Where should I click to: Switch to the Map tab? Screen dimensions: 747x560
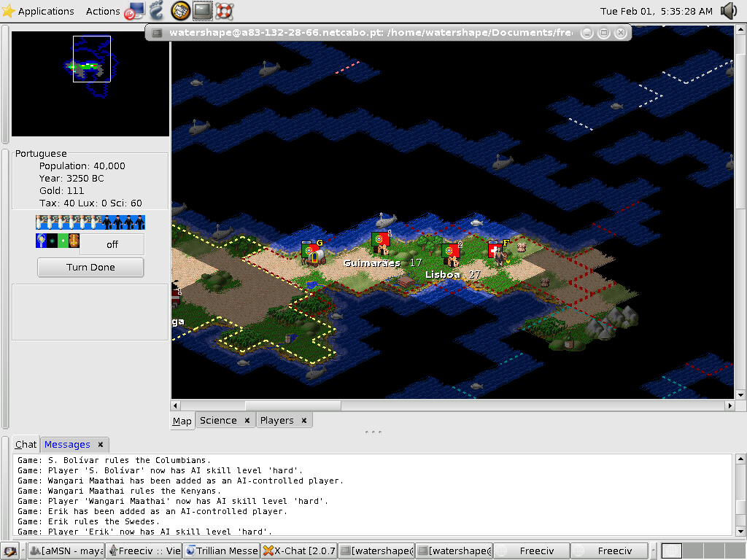pos(182,421)
